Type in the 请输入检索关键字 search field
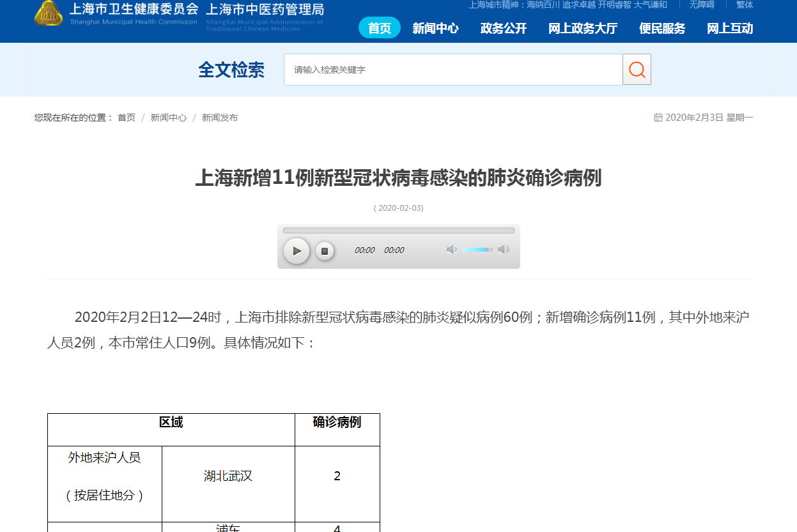The height and width of the screenshot is (532, 797). pyautogui.click(x=453, y=70)
